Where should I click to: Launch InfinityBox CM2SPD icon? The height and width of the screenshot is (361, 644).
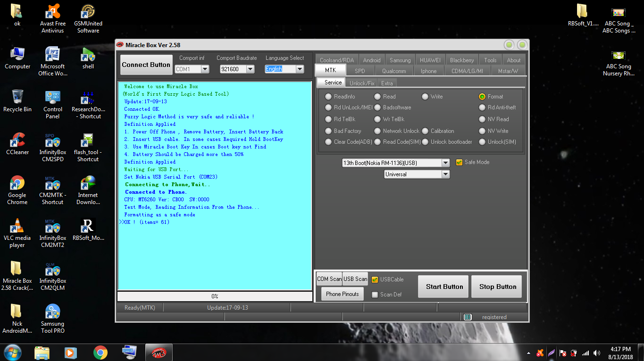(52, 148)
